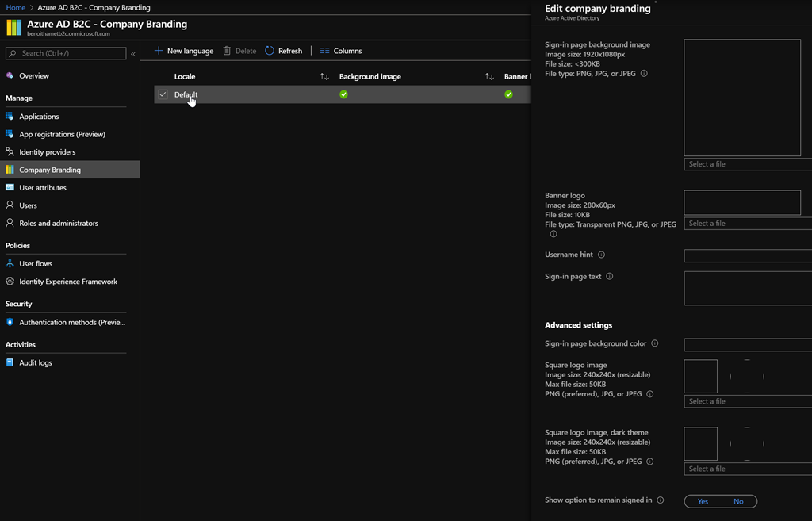Screen dimensions: 812x521
Task: Select a file for Banner logo
Action: click(x=748, y=223)
